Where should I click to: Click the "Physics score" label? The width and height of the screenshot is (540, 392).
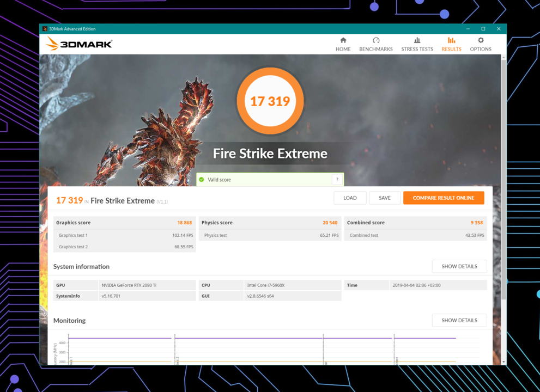click(x=217, y=223)
